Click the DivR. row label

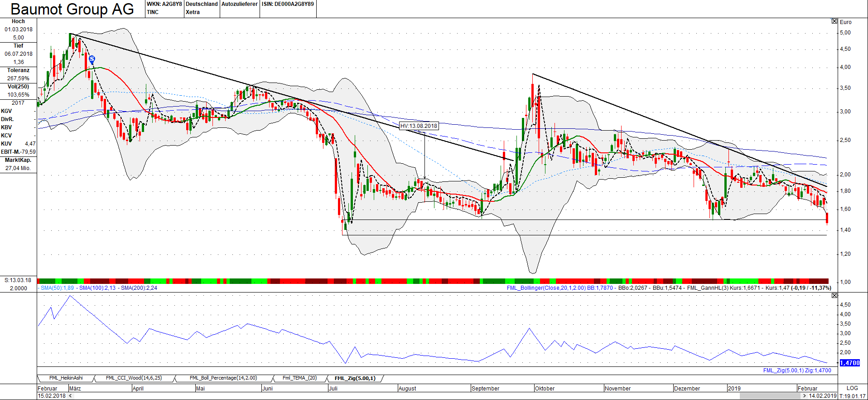[7, 119]
